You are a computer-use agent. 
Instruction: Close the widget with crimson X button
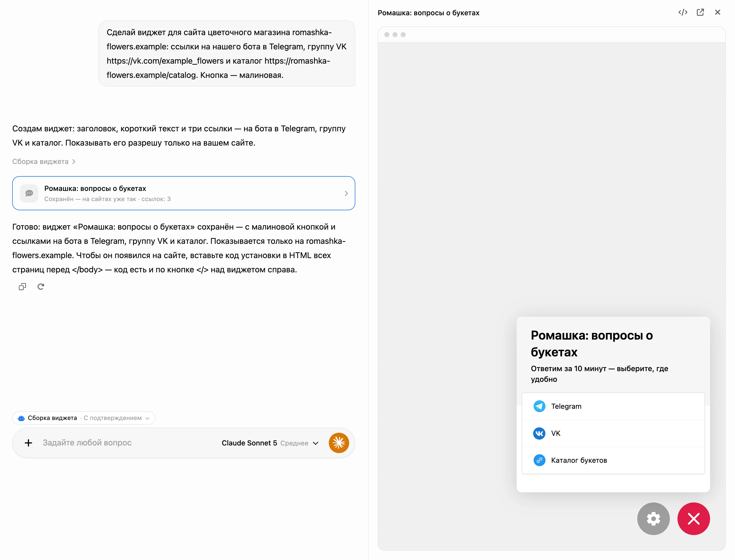[x=693, y=518]
